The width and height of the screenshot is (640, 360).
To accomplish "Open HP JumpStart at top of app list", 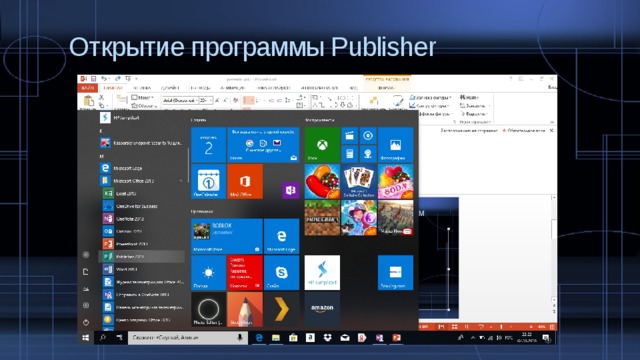I will [142, 118].
